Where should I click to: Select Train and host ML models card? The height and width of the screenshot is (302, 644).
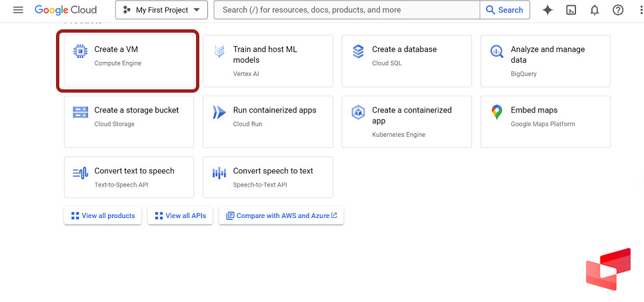(267, 61)
